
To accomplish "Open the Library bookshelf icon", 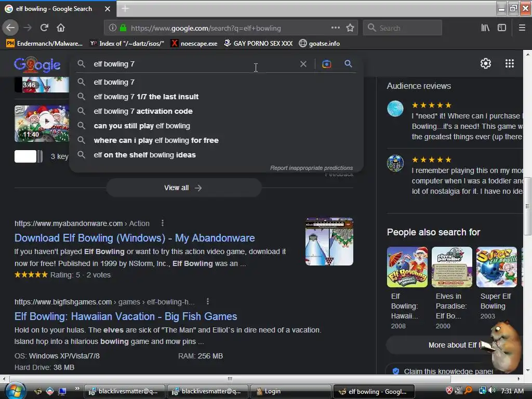I will click(x=485, y=28).
